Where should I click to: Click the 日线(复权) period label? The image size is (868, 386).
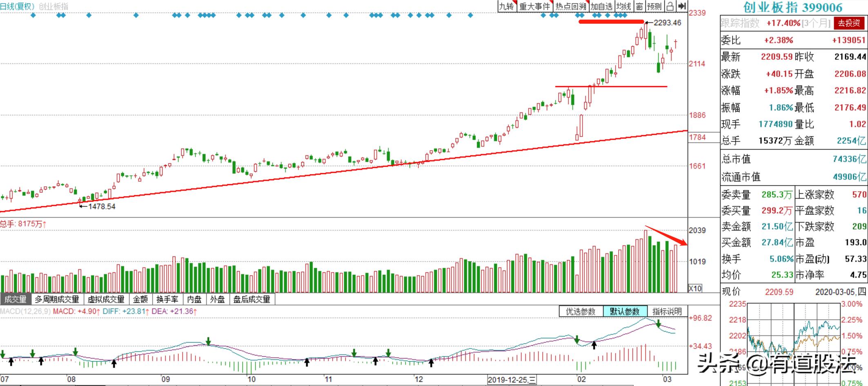[17, 7]
